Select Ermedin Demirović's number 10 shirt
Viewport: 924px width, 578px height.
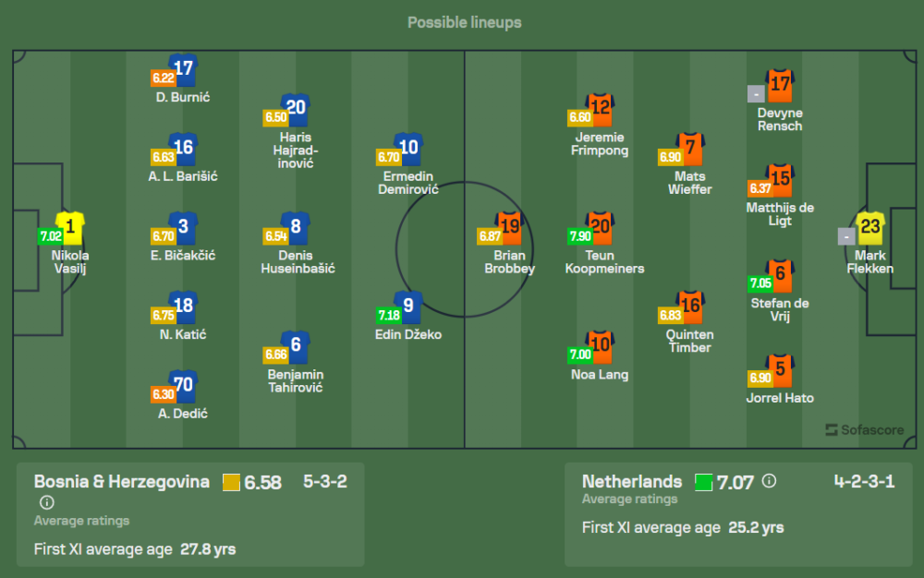click(x=408, y=150)
